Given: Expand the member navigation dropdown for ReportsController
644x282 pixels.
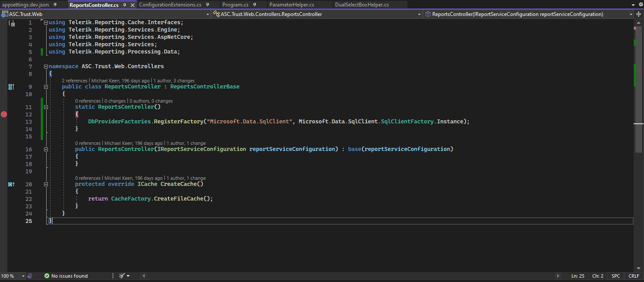Looking at the screenshot, I should (x=631, y=14).
